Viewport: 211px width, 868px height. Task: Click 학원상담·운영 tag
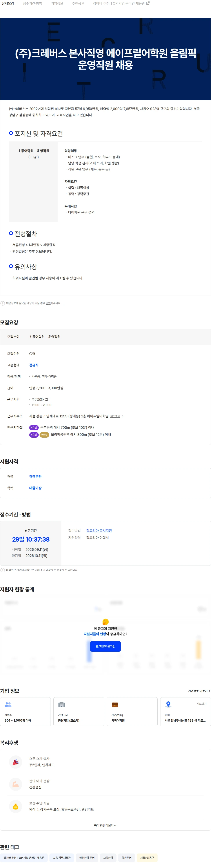(x=87, y=857)
